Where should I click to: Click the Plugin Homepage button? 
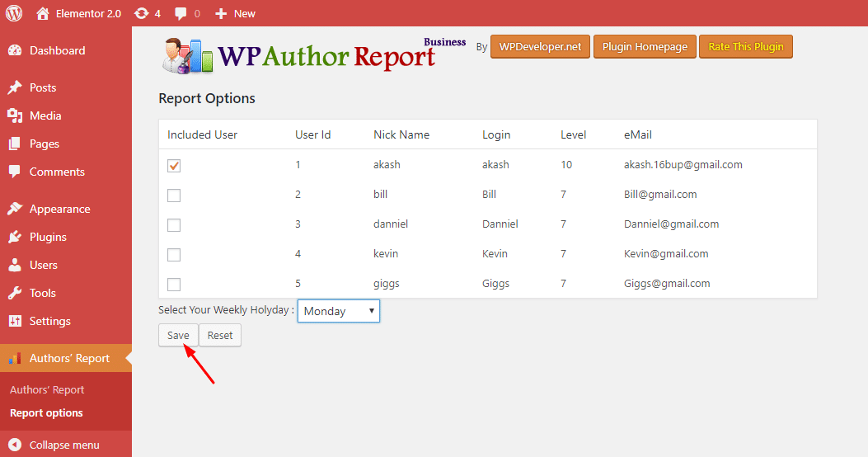[x=645, y=46]
